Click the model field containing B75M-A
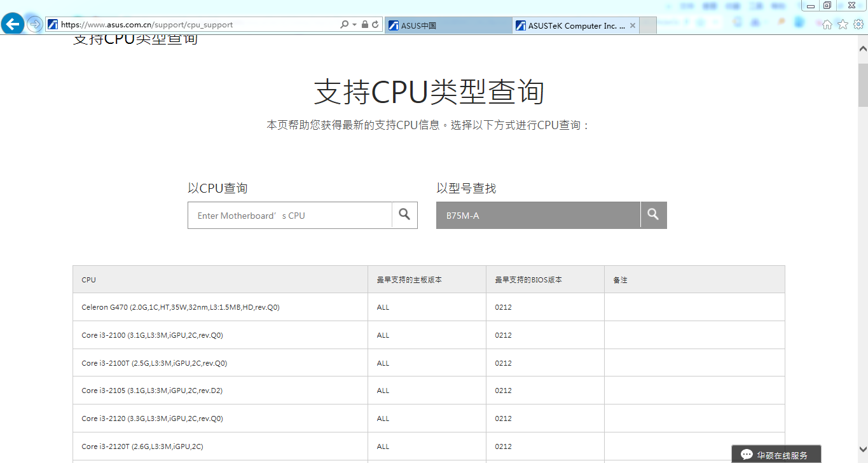Screen dimensions: 868x463 pyautogui.click(x=538, y=216)
